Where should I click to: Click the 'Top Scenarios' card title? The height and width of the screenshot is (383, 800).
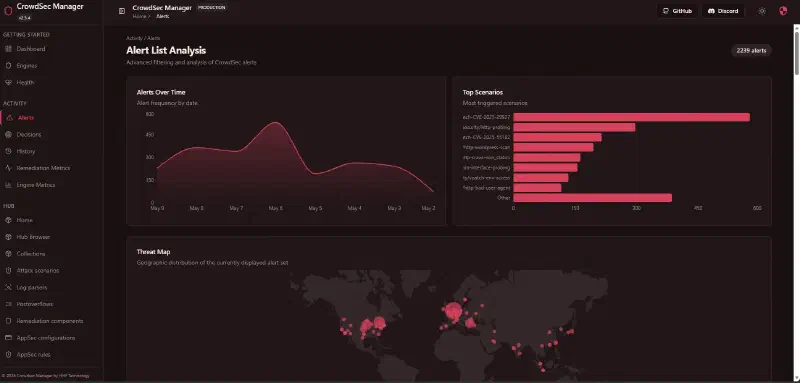(x=483, y=92)
